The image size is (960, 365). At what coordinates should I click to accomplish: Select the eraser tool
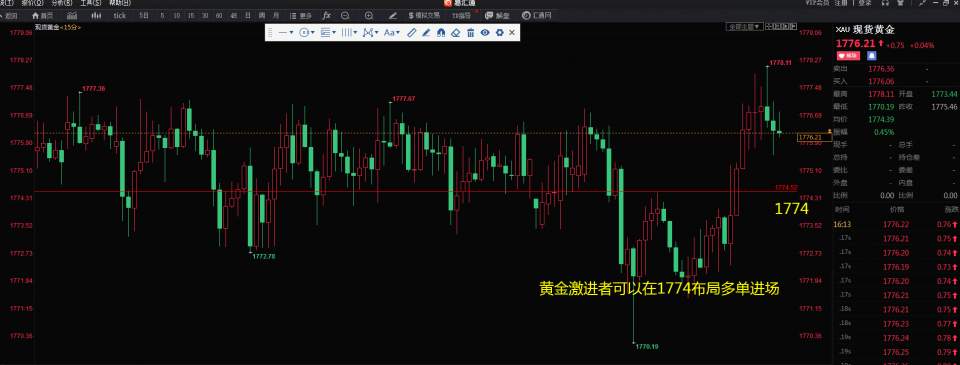point(456,32)
